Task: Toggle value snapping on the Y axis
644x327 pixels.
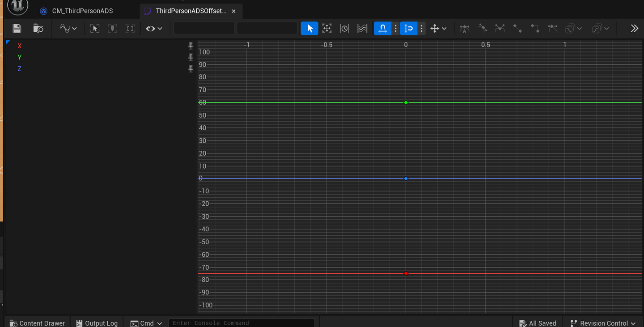Action: click(409, 29)
